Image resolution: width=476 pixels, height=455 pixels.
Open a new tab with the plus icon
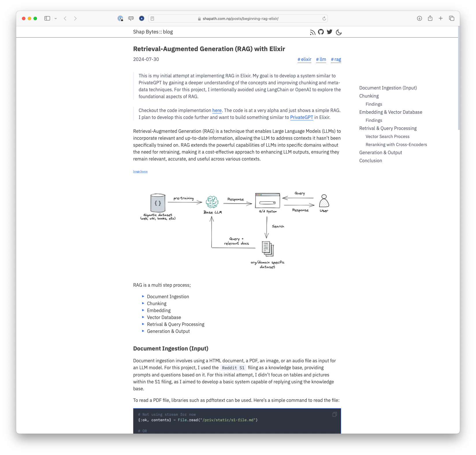pyautogui.click(x=440, y=18)
